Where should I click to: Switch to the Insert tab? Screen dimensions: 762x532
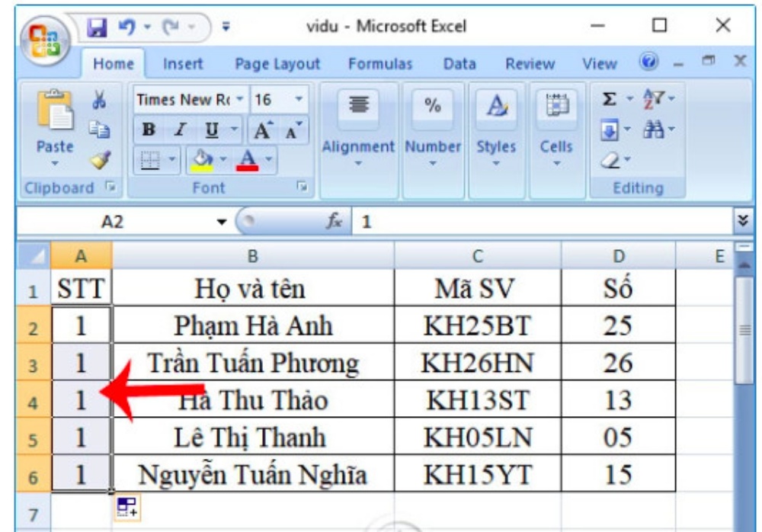point(182,65)
